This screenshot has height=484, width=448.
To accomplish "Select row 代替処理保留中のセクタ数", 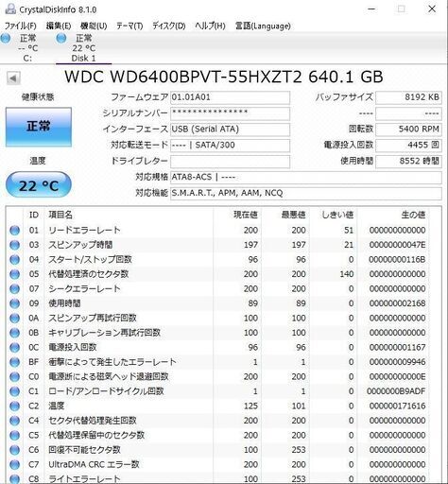I will [217, 436].
